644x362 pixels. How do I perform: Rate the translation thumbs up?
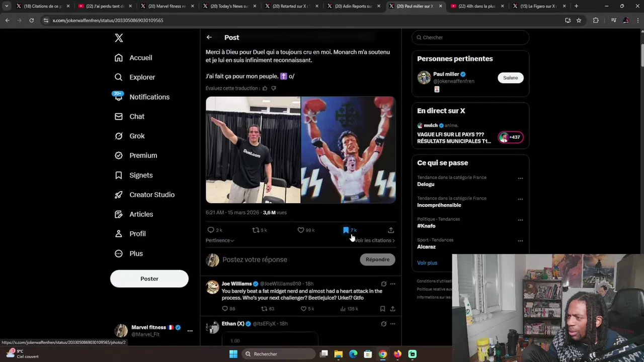[x=265, y=88]
